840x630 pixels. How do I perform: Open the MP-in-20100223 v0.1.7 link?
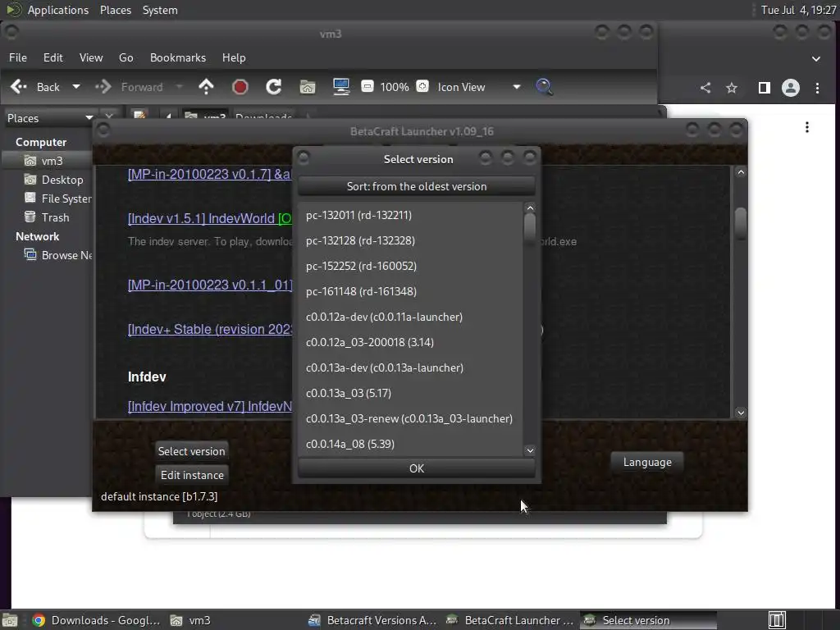pyautogui.click(x=209, y=174)
